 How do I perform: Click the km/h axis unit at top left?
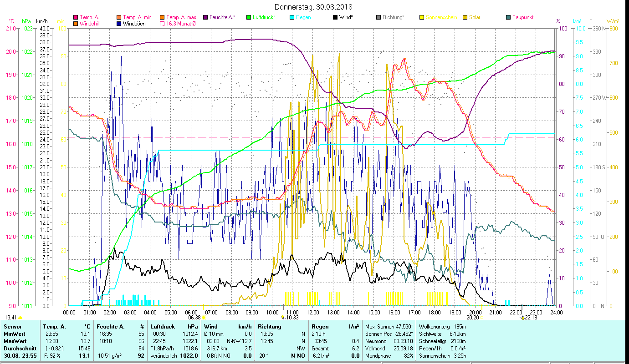(41, 21)
